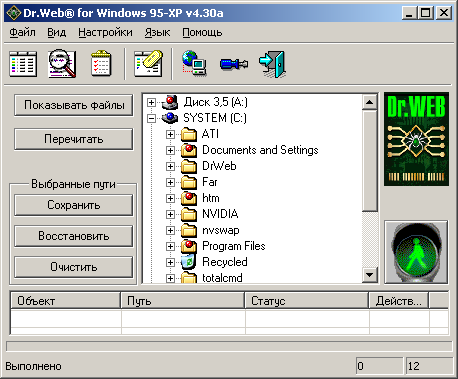Image resolution: width=458 pixels, height=379 pixels.
Task: Click the tree scrollbar up arrow
Action: (369, 102)
